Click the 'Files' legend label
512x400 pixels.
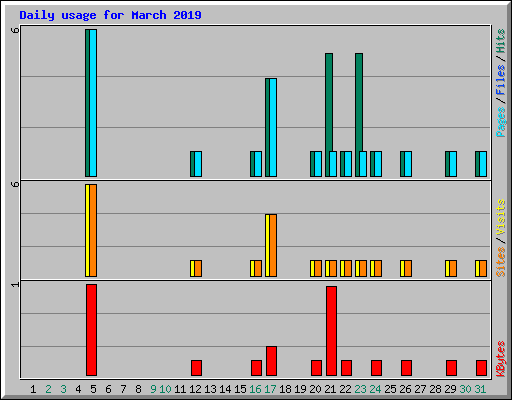(x=501, y=80)
